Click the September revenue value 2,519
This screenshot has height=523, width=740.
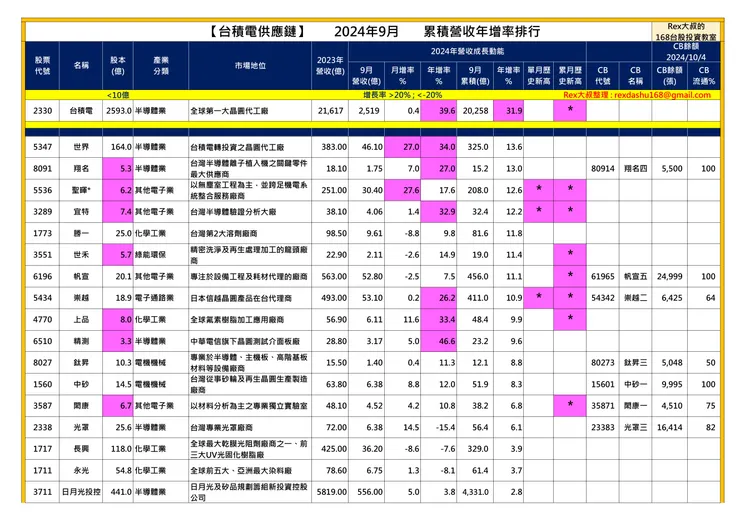369,111
